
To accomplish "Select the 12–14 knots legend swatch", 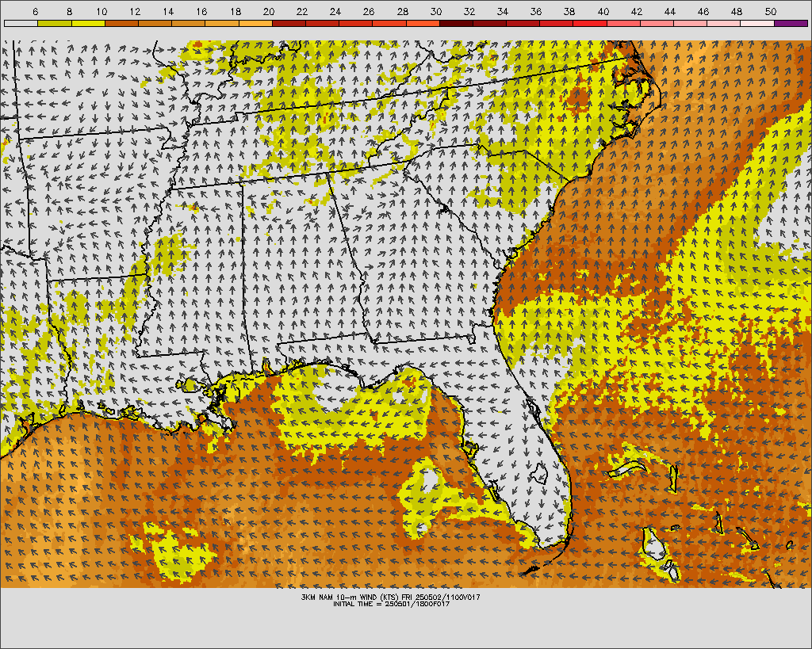I will point(155,23).
